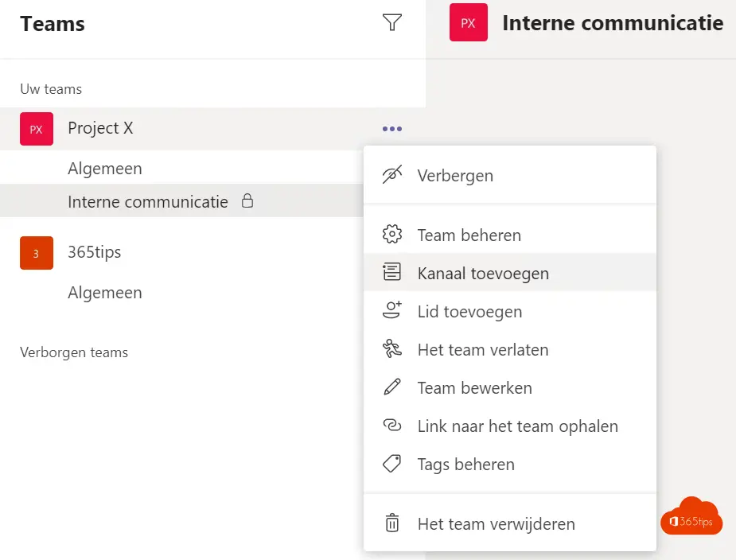
Task: Open the Teams filter funnel icon
Action: 392,22
